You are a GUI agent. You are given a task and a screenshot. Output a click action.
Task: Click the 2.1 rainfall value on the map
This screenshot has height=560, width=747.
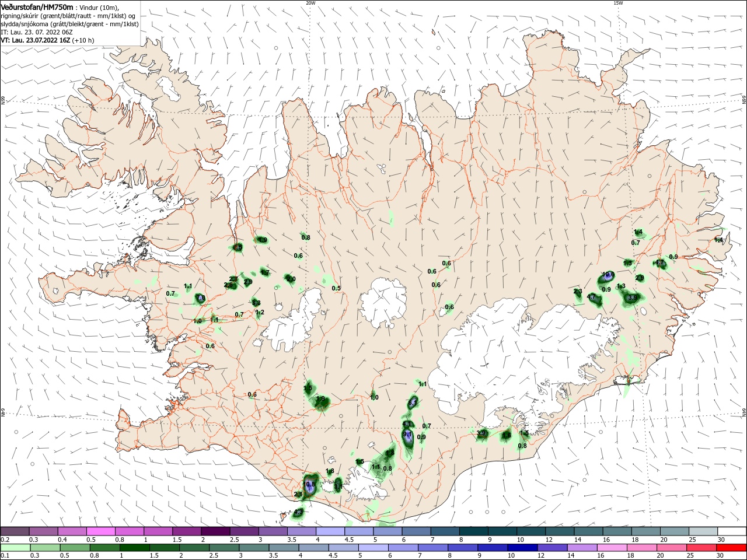298,494
